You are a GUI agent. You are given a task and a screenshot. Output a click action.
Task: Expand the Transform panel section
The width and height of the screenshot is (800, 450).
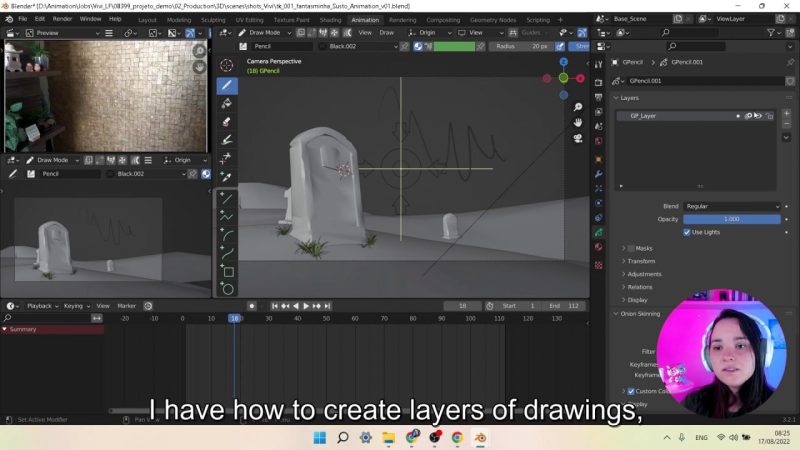(x=642, y=261)
